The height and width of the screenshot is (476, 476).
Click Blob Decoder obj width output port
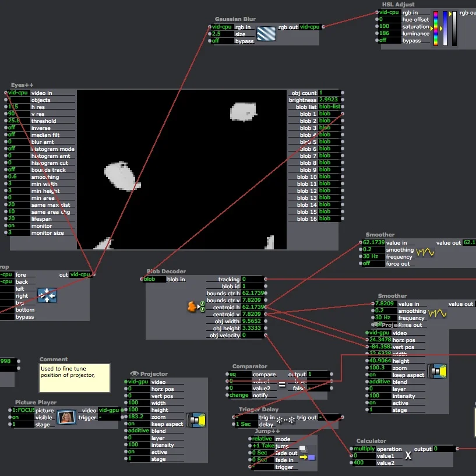266,321
